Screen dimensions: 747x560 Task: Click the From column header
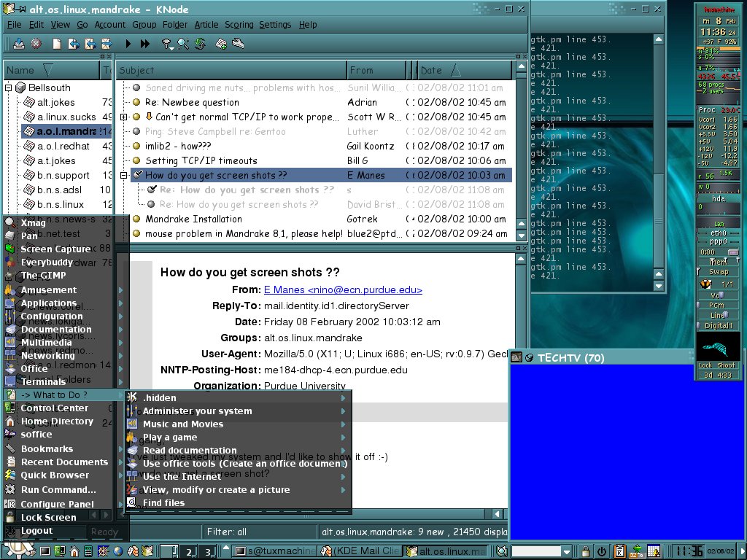376,70
